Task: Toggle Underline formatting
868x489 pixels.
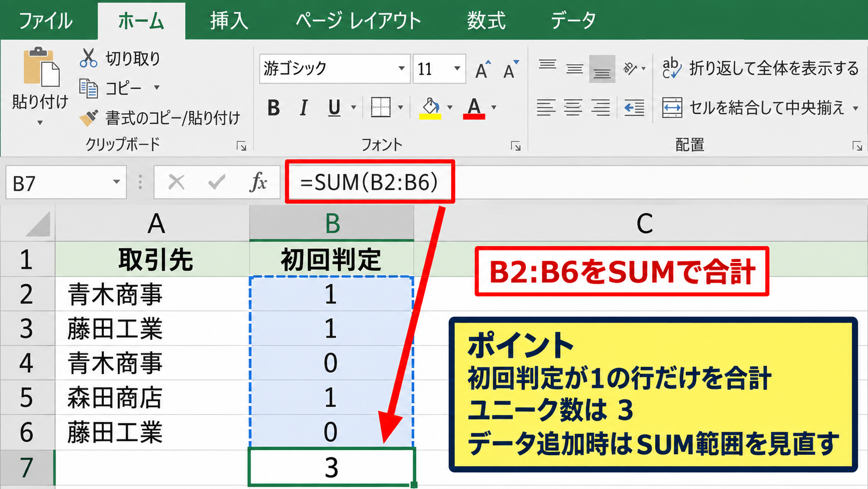Action: pos(334,108)
